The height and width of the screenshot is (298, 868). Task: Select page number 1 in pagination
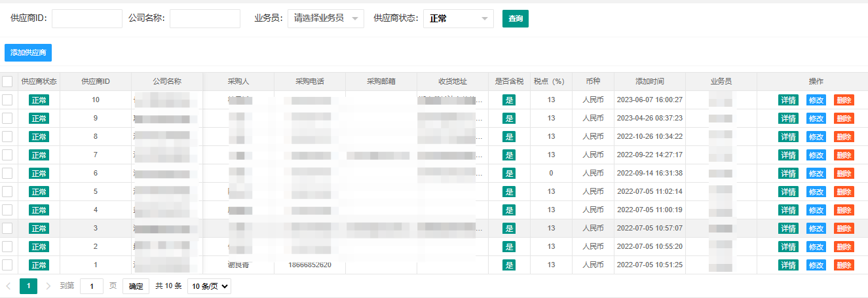click(x=28, y=286)
